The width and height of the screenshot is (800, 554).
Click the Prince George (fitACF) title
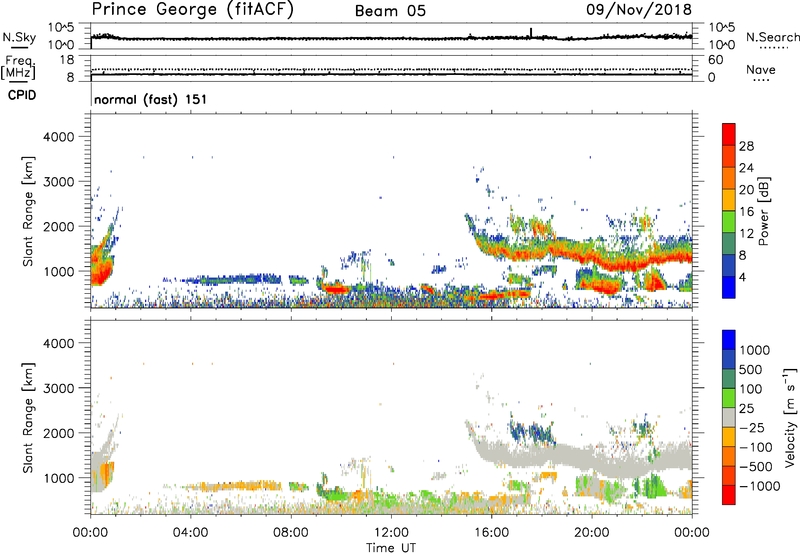click(192, 9)
